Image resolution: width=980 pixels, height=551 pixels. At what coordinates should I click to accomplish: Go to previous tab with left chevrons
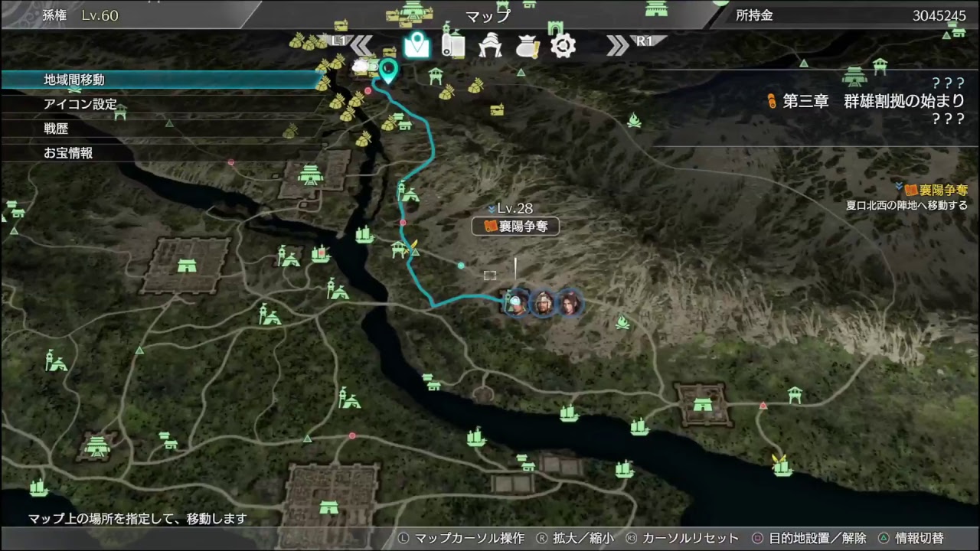click(x=361, y=45)
